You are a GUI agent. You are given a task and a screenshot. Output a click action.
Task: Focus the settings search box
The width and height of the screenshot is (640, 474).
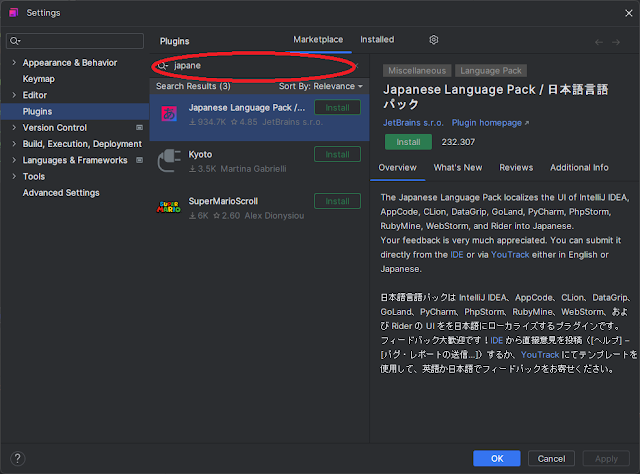pyautogui.click(x=75, y=41)
